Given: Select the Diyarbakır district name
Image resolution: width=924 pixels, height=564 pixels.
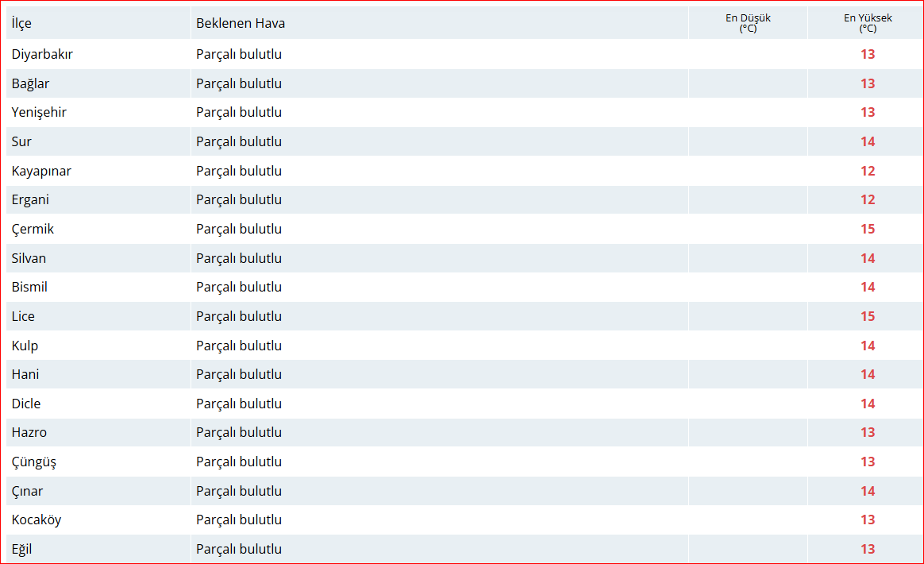Looking at the screenshot, I should 42,55.
